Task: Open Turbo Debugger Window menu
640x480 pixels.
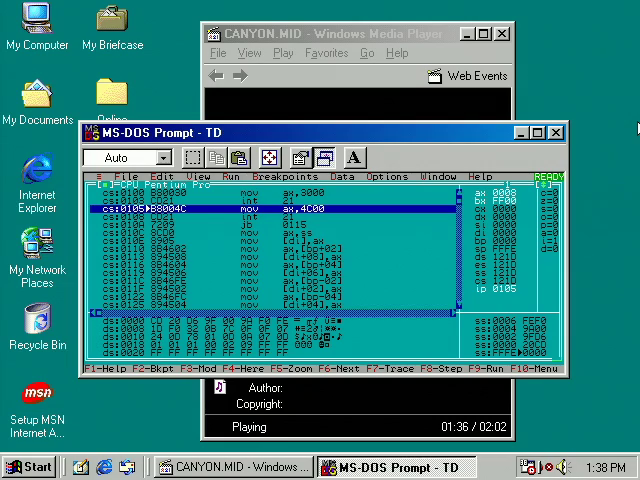Action: pos(438,177)
